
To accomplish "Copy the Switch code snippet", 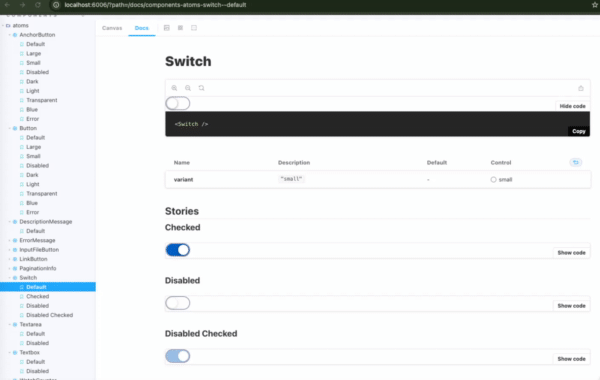I will (x=579, y=131).
